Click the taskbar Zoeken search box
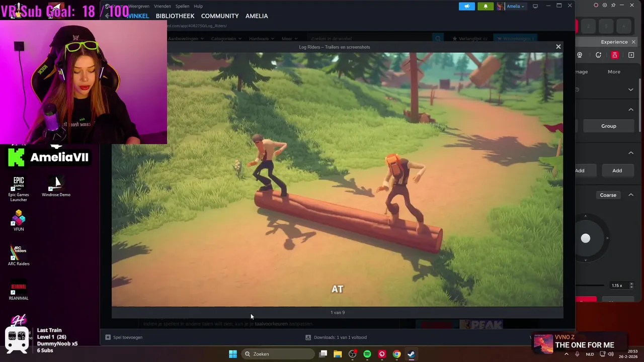 278,354
